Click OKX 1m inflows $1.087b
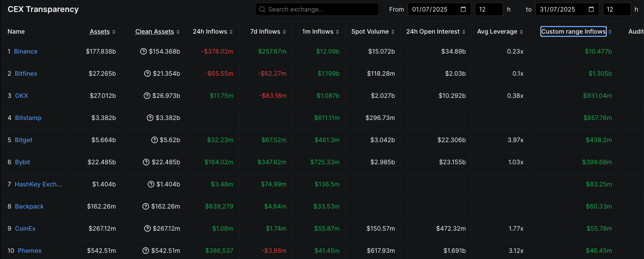 [329, 96]
